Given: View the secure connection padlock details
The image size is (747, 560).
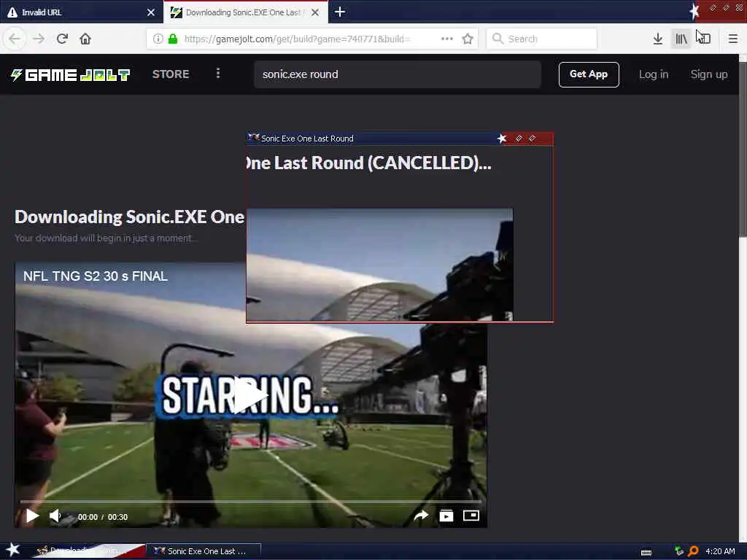Looking at the screenshot, I should tap(173, 39).
